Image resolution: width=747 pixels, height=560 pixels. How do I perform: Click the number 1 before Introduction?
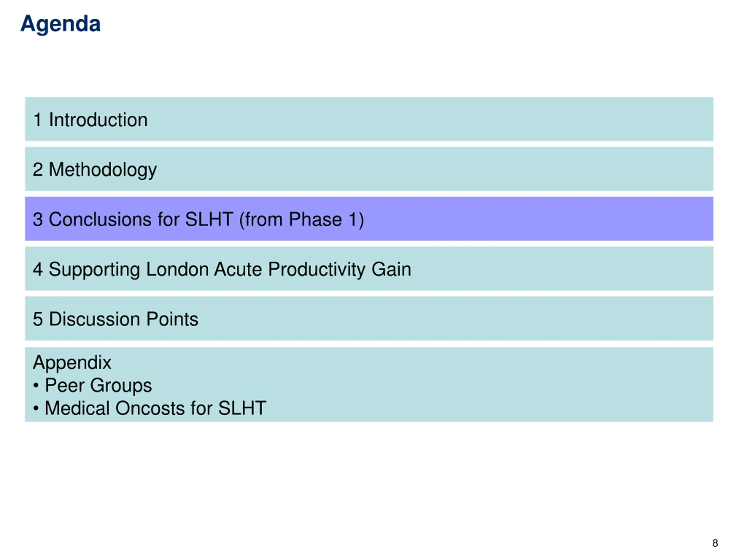coord(38,120)
